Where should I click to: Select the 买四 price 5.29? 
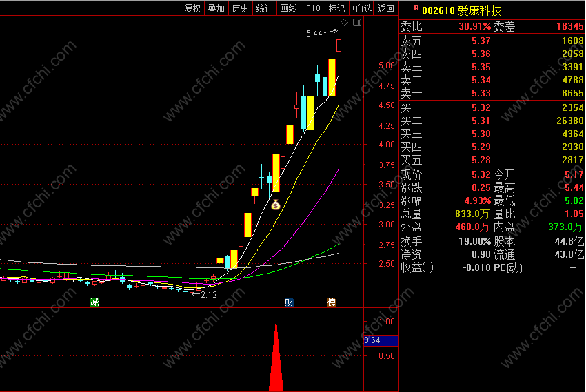(481, 147)
